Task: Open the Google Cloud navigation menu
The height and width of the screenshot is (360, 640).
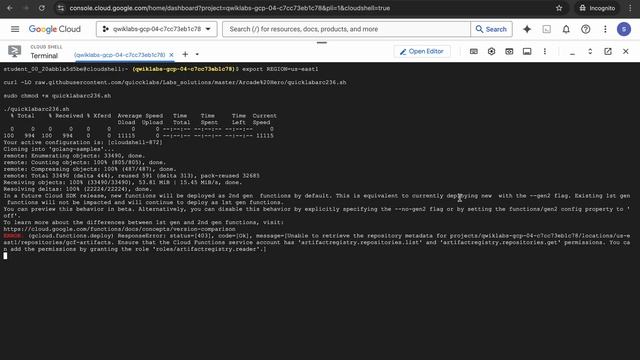Action: tap(15, 29)
